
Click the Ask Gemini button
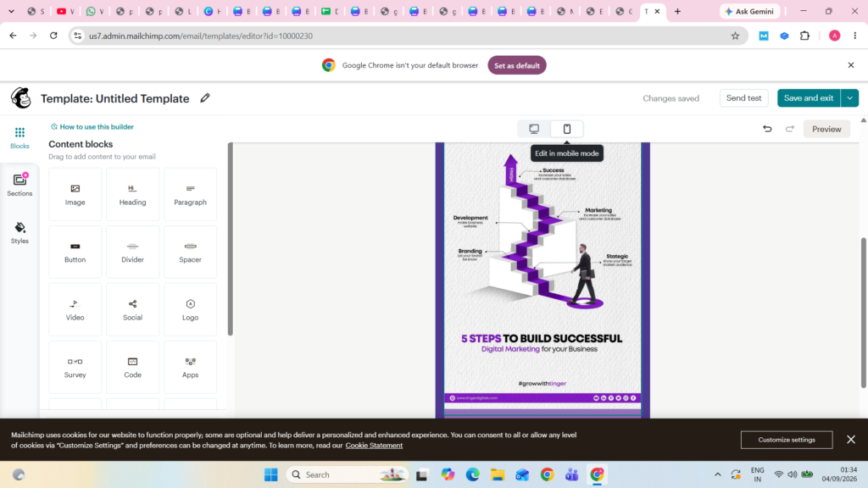[749, 11]
